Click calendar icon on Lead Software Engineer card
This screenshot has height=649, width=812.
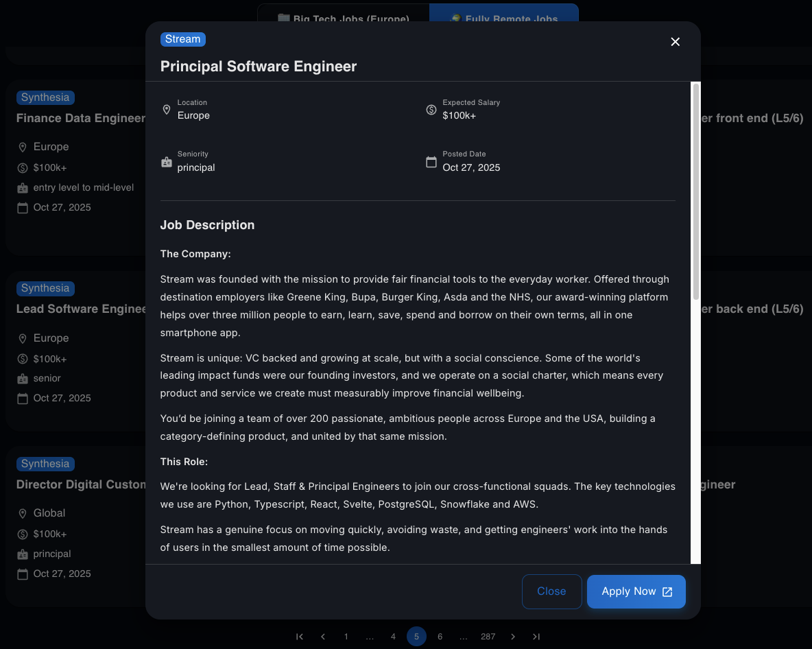(x=22, y=399)
